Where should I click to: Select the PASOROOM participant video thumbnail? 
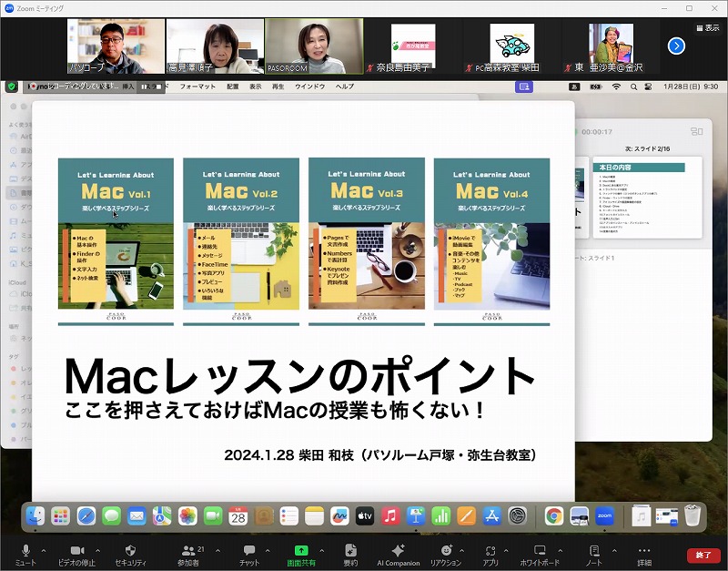click(x=314, y=46)
